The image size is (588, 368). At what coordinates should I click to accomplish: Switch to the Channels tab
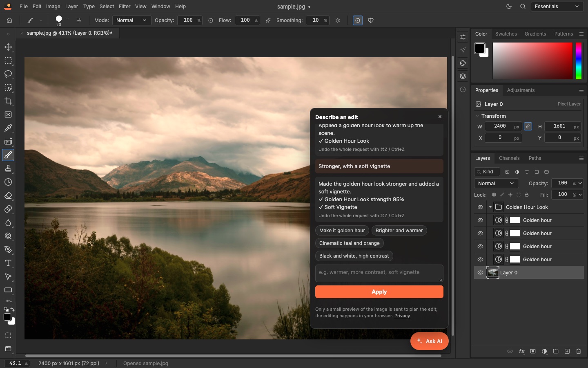coord(509,158)
